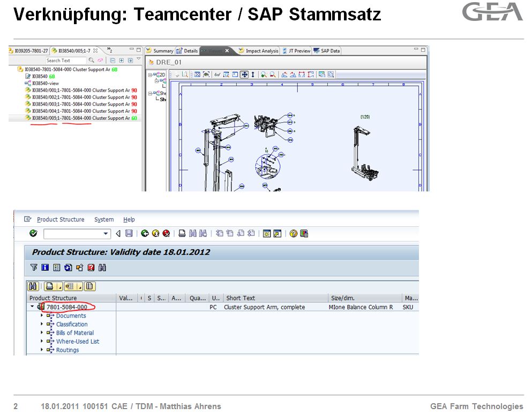
Task: Expand the Routings node
Action: tap(42, 350)
